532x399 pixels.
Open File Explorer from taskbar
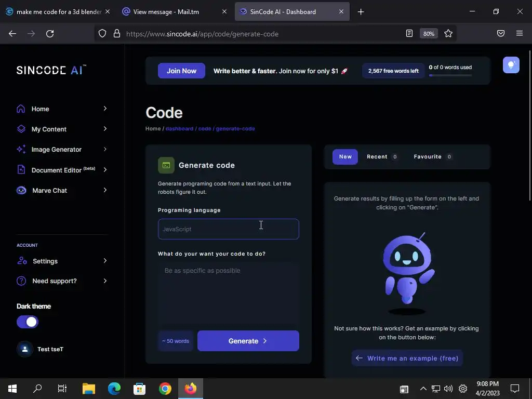point(88,389)
